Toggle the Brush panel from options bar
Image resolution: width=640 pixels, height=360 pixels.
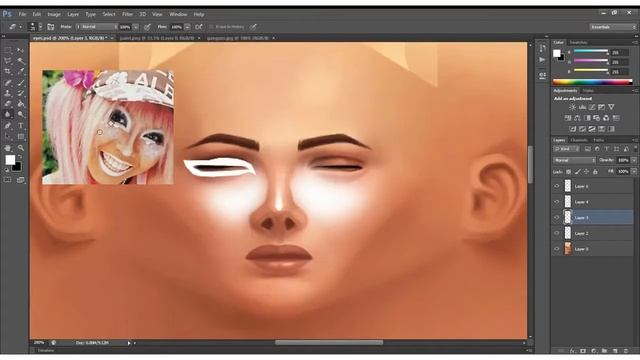[51, 27]
